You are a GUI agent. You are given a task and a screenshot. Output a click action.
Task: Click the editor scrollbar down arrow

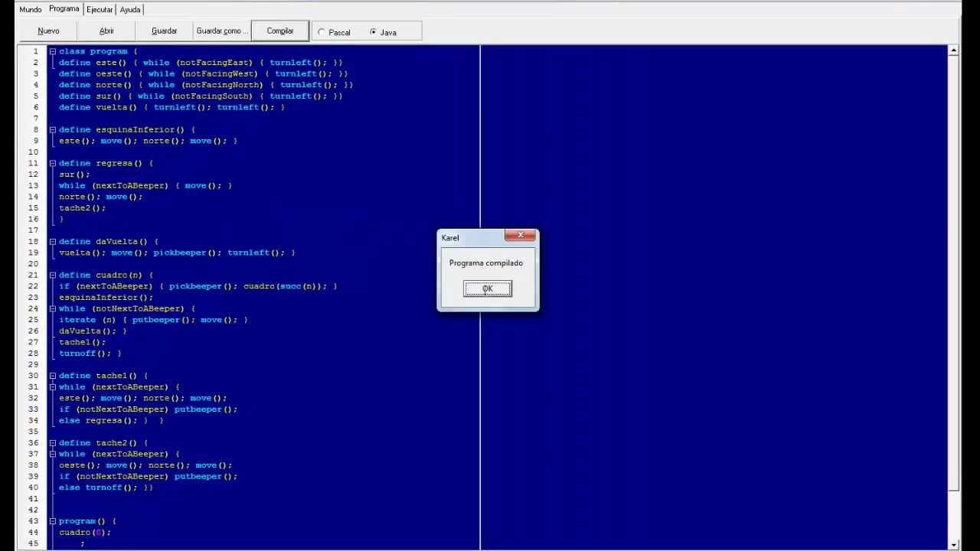(953, 544)
